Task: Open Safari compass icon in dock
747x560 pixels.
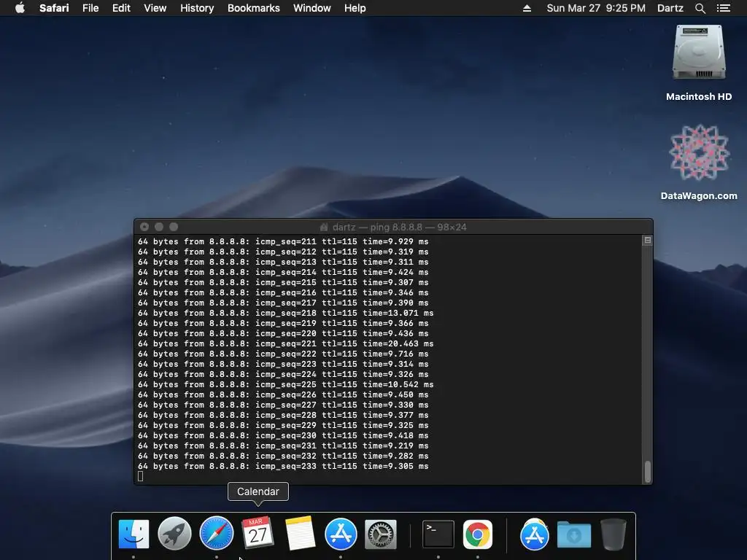Action: (x=216, y=534)
